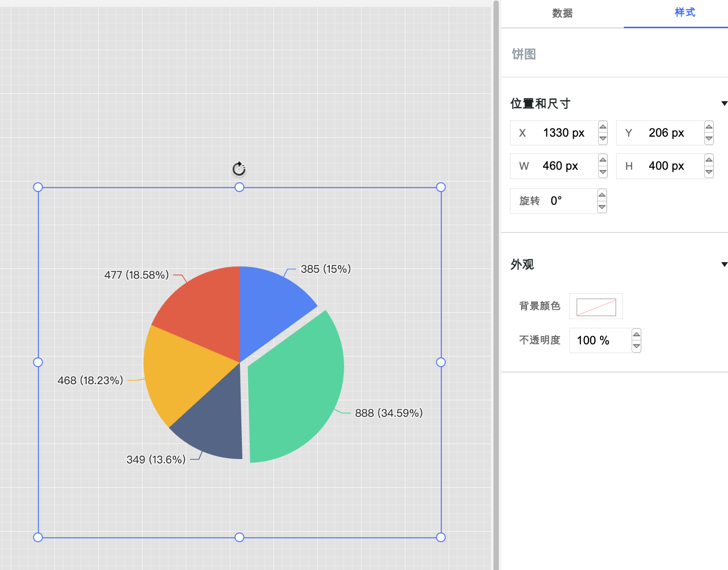The width and height of the screenshot is (728, 570).
Task: Click the label 477 (18.58%)
Action: pos(137,275)
